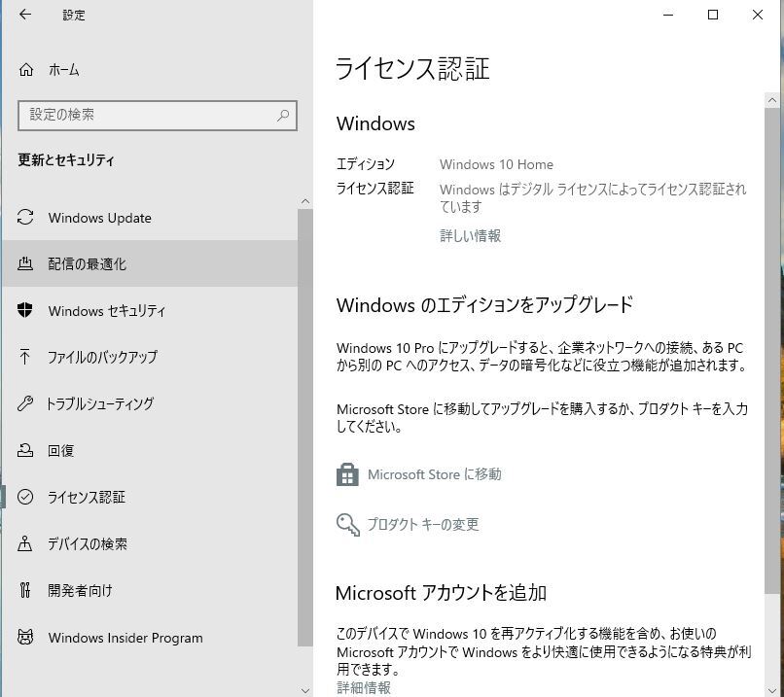
Task: Click the エディション label
Action: pyautogui.click(x=366, y=164)
